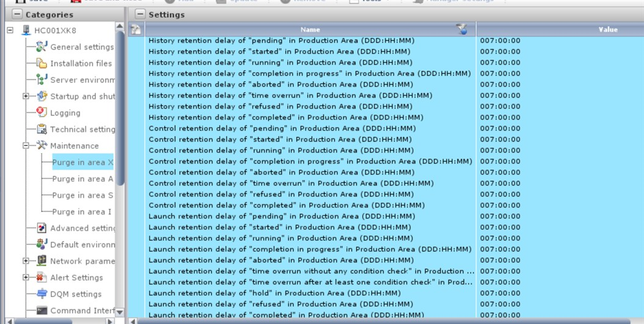Viewport: 644px width, 324px height.
Task: Select Launch "time overrun after at least one condition check" row
Action: point(386,282)
